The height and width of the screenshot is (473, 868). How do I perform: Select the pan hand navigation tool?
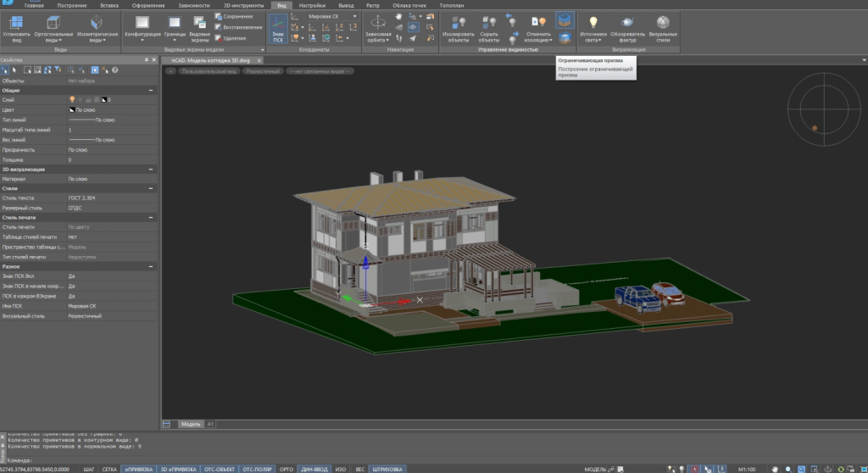tap(398, 14)
